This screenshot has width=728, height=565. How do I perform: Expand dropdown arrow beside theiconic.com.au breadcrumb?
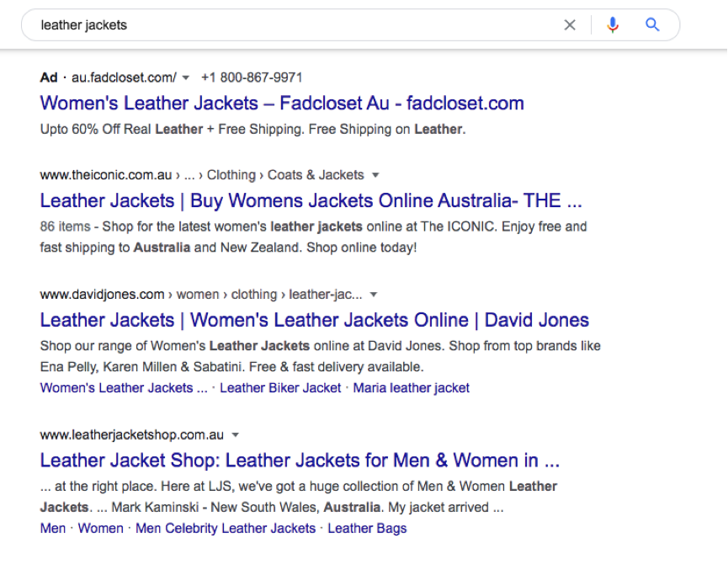(375, 175)
